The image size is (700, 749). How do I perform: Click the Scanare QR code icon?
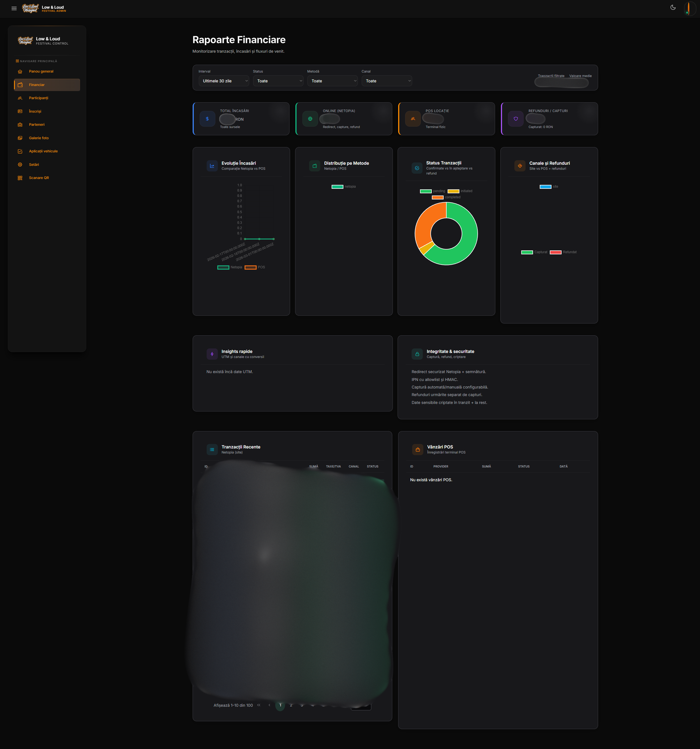pos(20,178)
